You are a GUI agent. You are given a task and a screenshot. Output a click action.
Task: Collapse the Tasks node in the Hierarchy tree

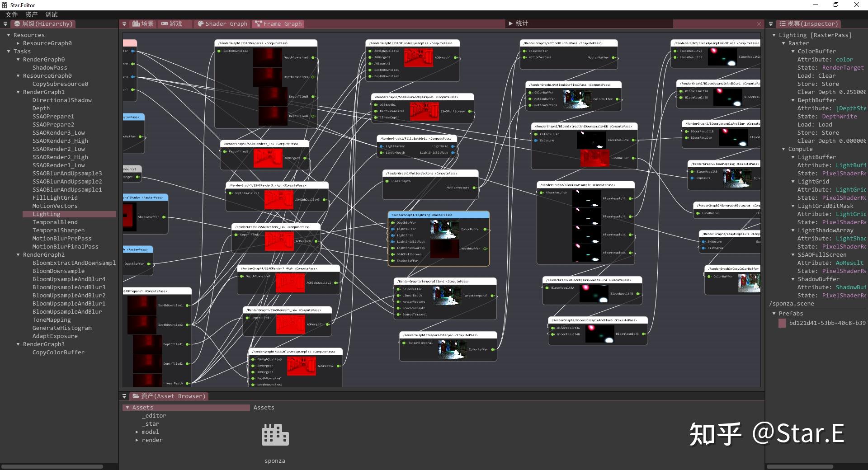tap(9, 51)
